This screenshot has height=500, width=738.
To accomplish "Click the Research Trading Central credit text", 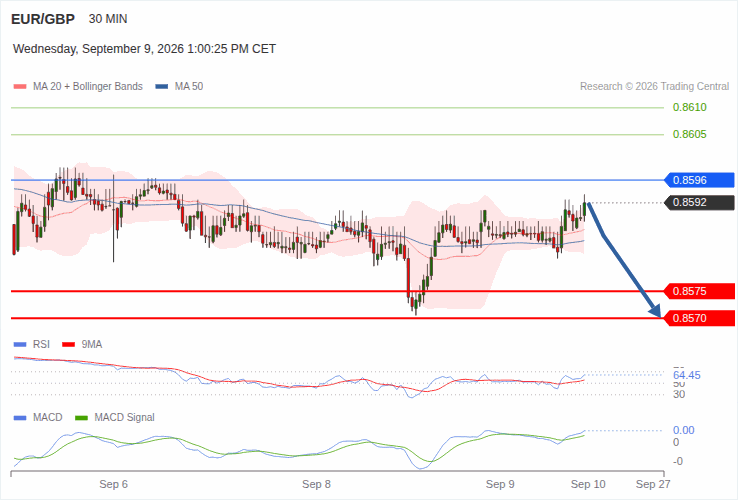I will coord(654,87).
